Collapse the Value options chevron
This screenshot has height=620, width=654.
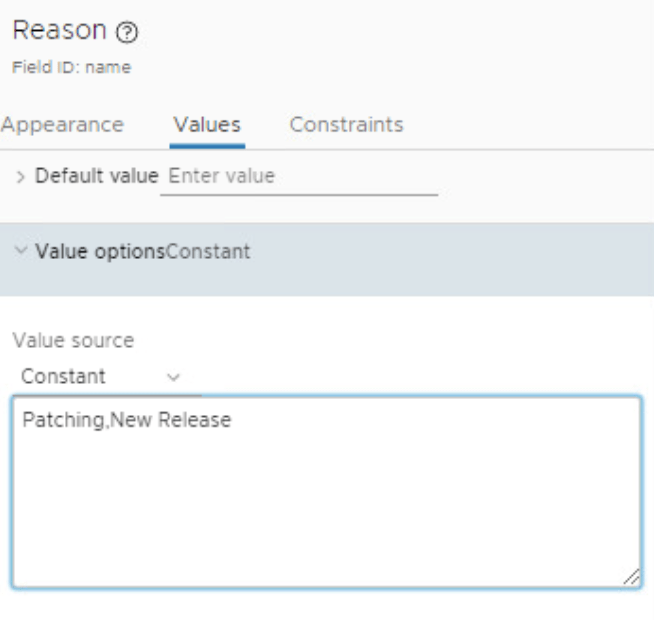tap(21, 251)
